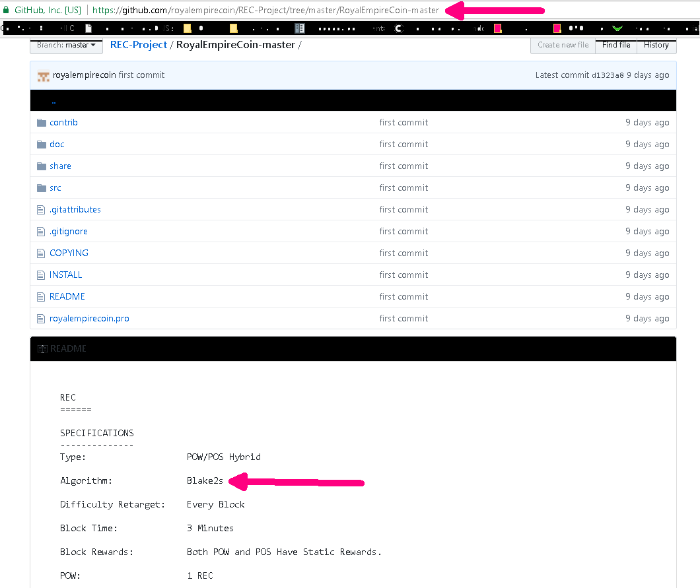Click 'first commit' message beside royalempirecoin author

(x=141, y=75)
